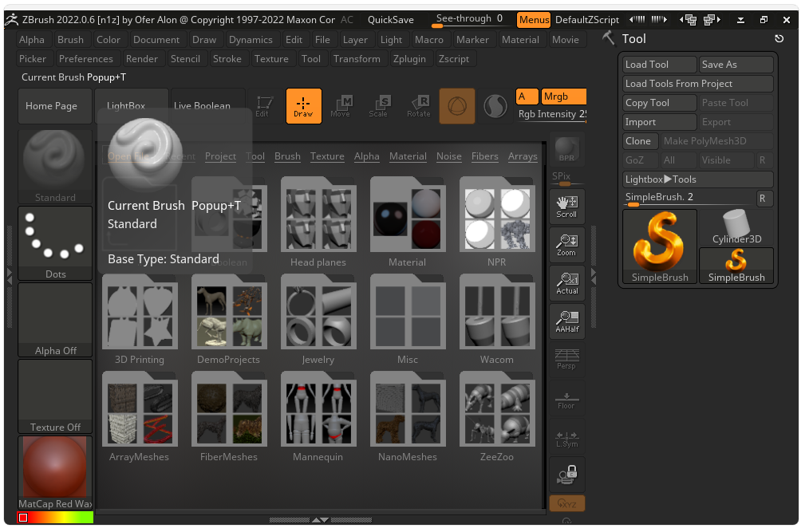Toggle the Menus button
Screen dimensions: 805x532
point(534,20)
